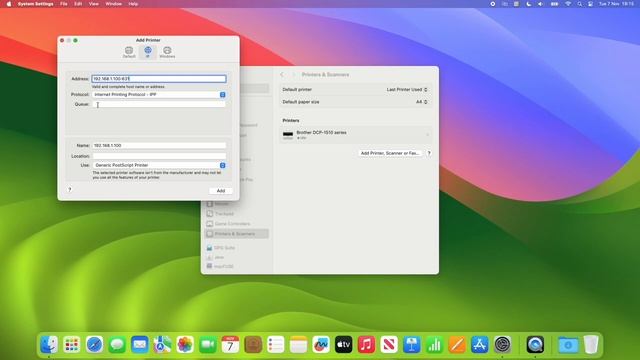Open Reminders from the Dock
Viewport: 640px width, 360px height.
[x=276, y=344]
